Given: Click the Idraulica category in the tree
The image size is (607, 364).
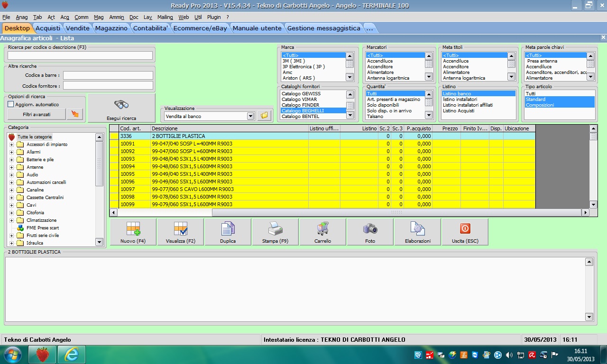Looking at the screenshot, I should pos(35,243).
